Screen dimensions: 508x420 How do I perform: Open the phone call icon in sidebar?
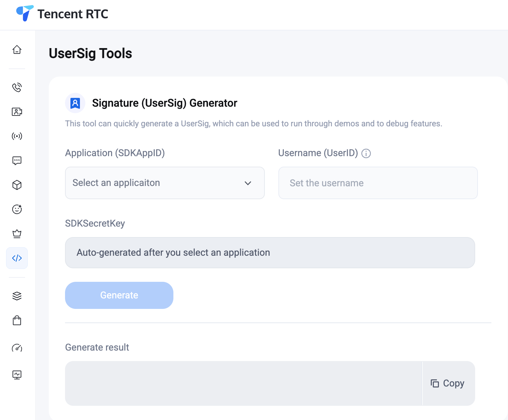pos(17,87)
